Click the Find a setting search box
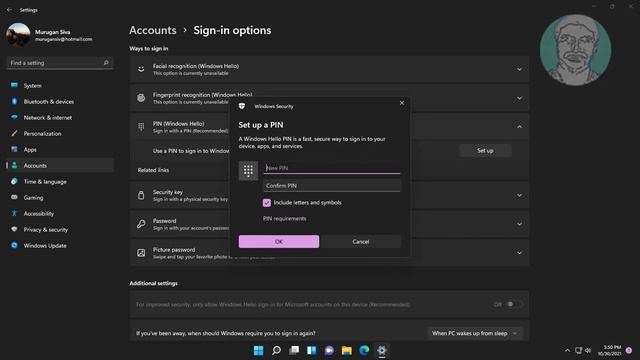The width and height of the screenshot is (640, 360). pyautogui.click(x=60, y=63)
